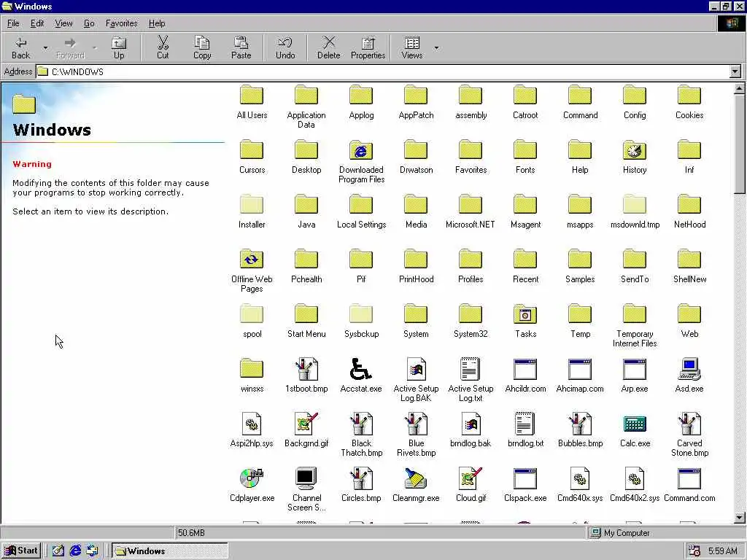Image resolution: width=747 pixels, height=560 pixels.
Task: Click the 5:59 AM clock
Action: coord(722,551)
